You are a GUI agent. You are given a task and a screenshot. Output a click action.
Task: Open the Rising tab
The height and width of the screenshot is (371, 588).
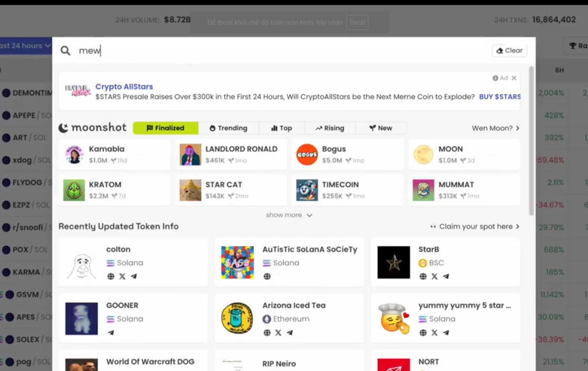click(330, 128)
